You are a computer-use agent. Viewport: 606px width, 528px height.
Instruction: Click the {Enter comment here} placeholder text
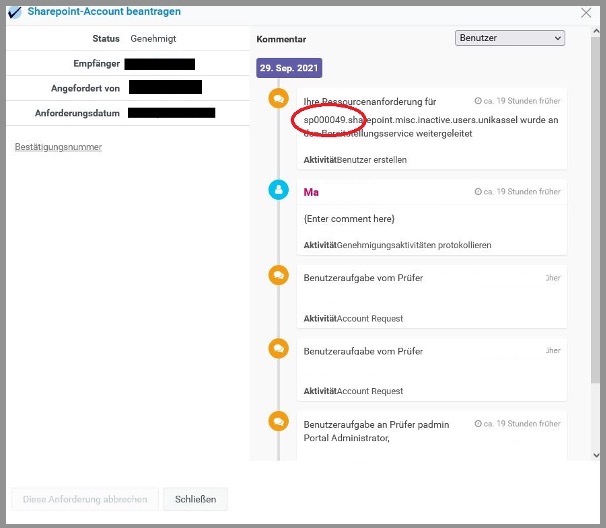349,218
